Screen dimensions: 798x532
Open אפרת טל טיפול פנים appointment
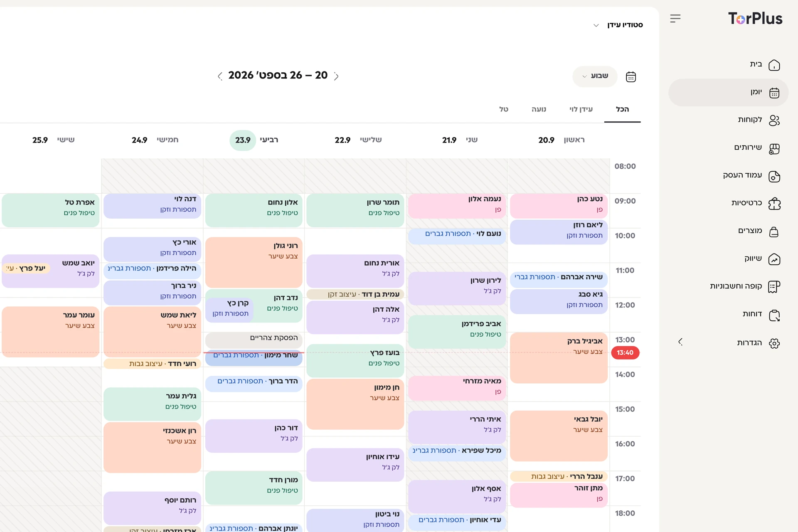[x=51, y=210]
